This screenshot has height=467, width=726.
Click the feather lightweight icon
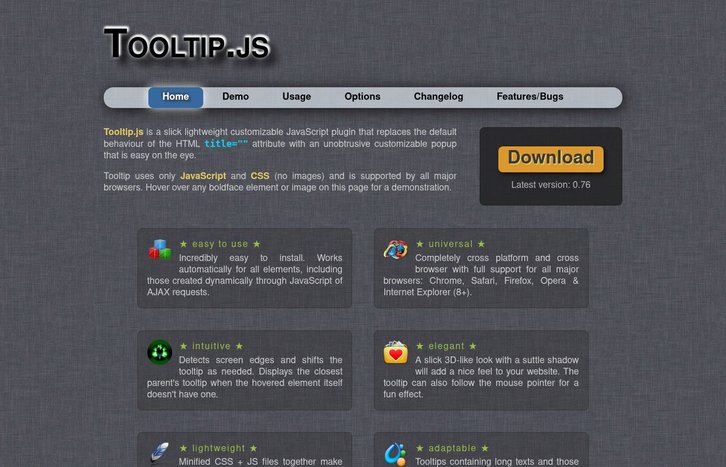pyautogui.click(x=160, y=454)
